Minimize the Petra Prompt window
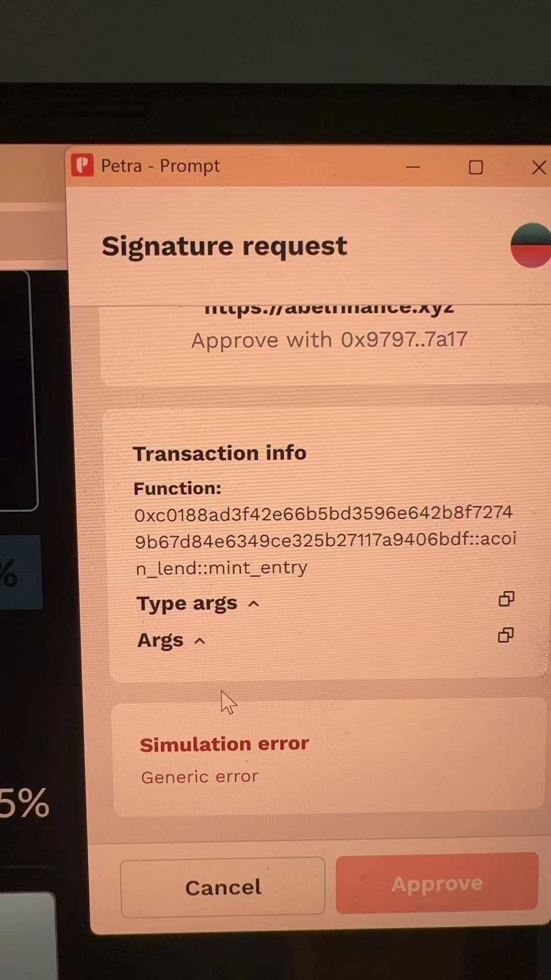The width and height of the screenshot is (551, 980). [x=413, y=167]
